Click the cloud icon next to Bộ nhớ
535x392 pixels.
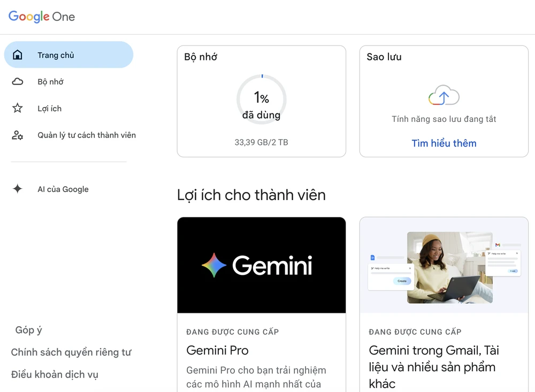(18, 81)
